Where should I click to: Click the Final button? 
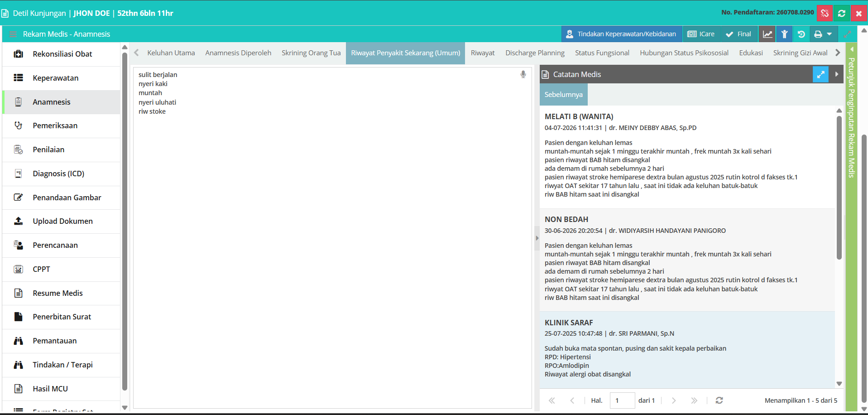[x=739, y=34]
